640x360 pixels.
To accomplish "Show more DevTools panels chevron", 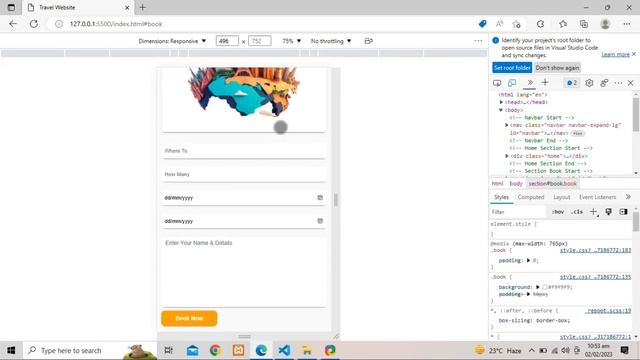I will click(x=530, y=82).
